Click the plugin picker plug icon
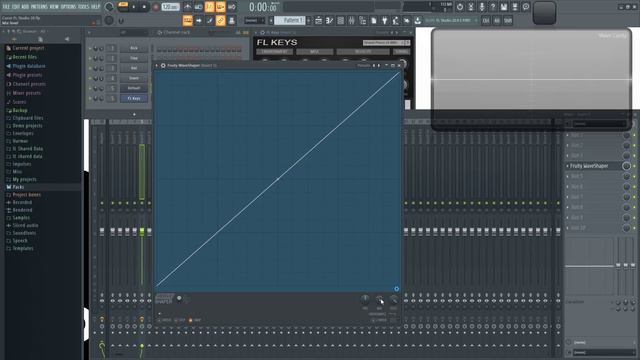The width and height of the screenshot is (640, 360). pyautogui.click(x=384, y=20)
